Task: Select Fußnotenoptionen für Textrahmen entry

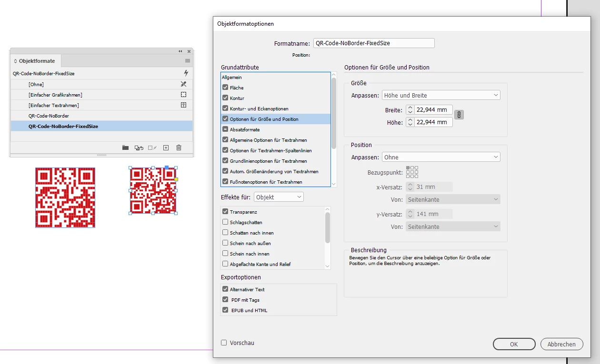Action: click(x=276, y=182)
